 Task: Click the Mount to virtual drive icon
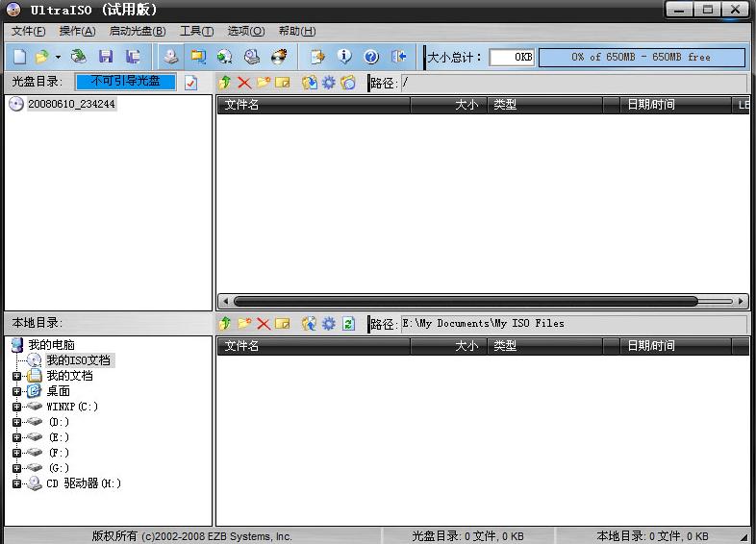pos(252,58)
